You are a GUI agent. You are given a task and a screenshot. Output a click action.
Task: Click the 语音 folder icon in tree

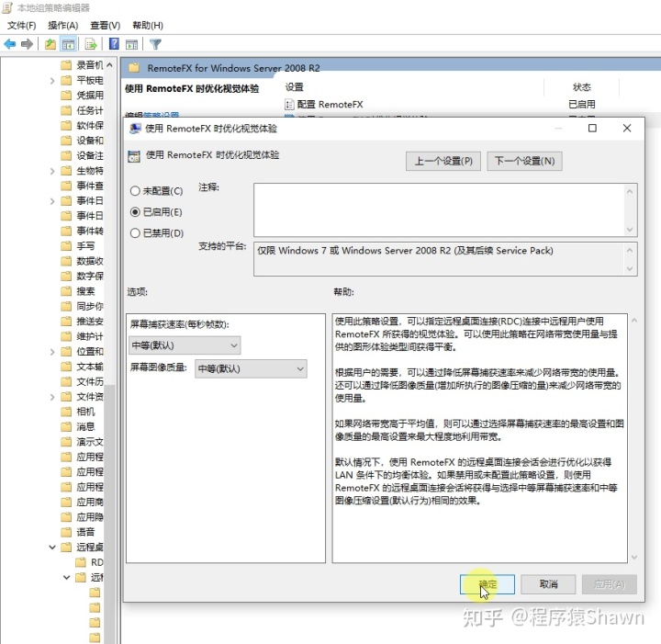point(66,532)
